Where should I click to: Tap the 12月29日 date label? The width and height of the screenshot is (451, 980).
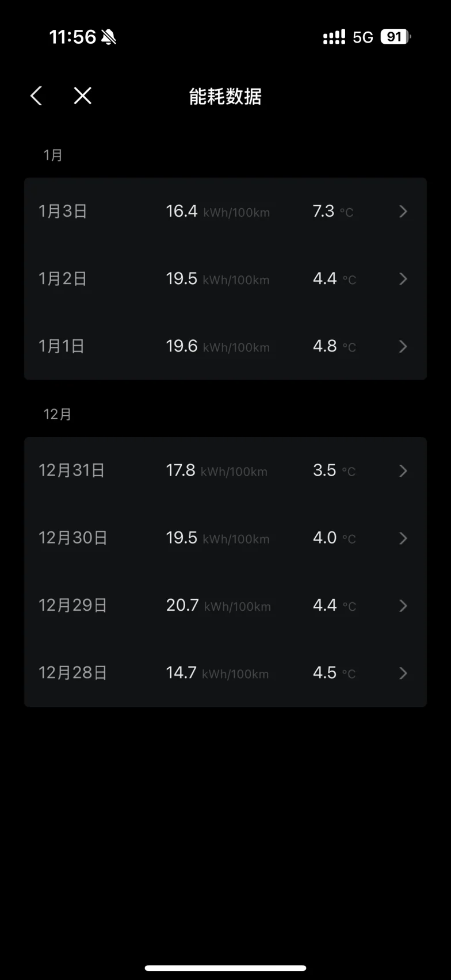(73, 605)
